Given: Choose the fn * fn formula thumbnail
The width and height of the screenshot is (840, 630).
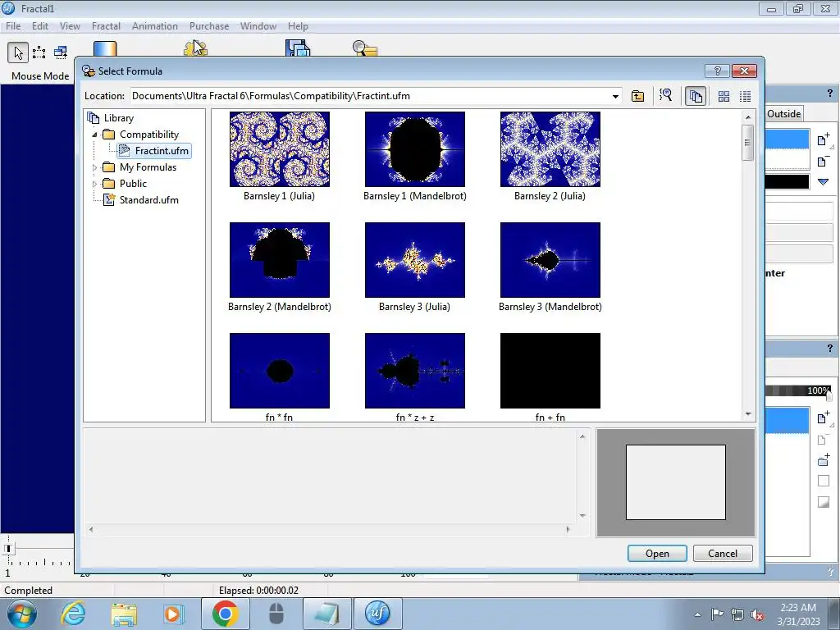Looking at the screenshot, I should [280, 371].
